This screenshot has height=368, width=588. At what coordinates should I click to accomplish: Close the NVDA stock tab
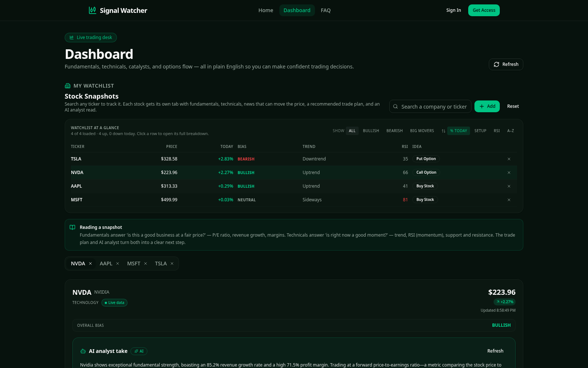(x=90, y=263)
